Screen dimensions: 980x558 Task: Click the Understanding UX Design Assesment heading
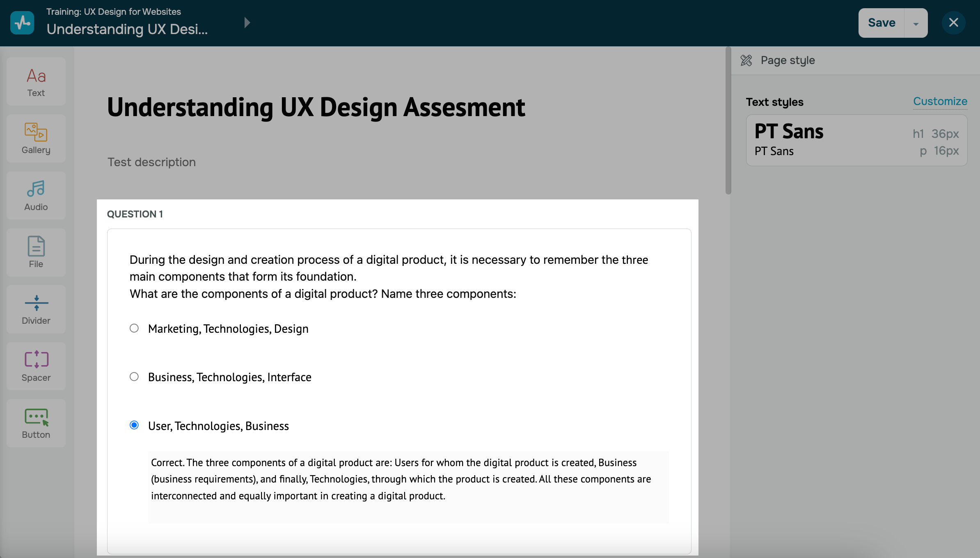[316, 107]
